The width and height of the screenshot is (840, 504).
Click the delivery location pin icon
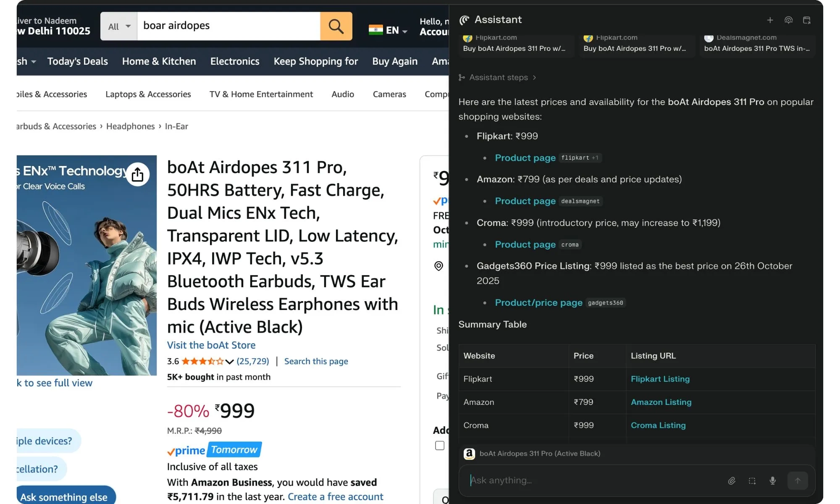438,266
